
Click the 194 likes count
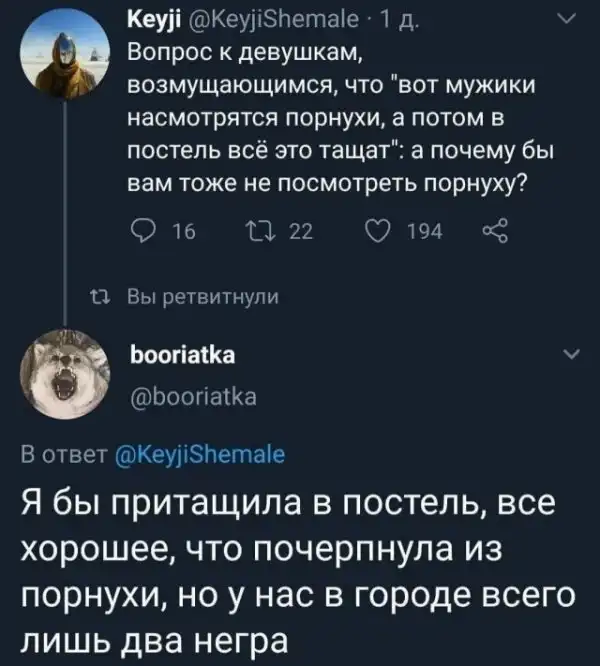tap(424, 233)
